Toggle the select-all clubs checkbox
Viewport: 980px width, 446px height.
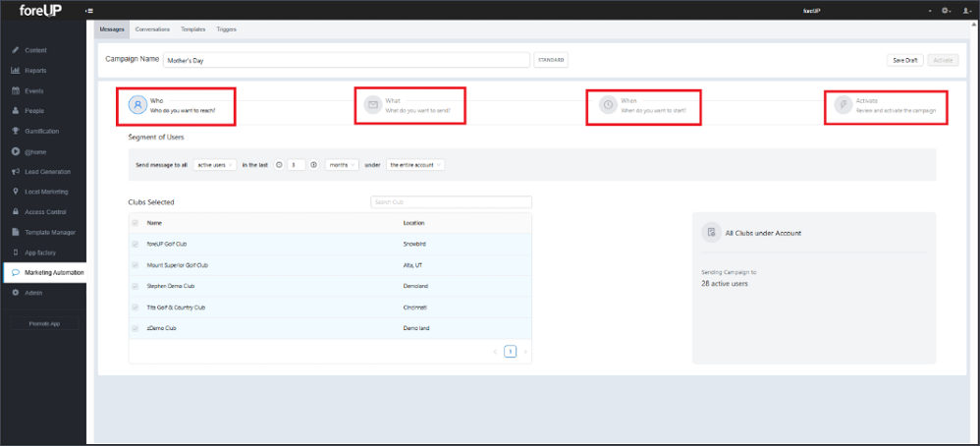(135, 223)
